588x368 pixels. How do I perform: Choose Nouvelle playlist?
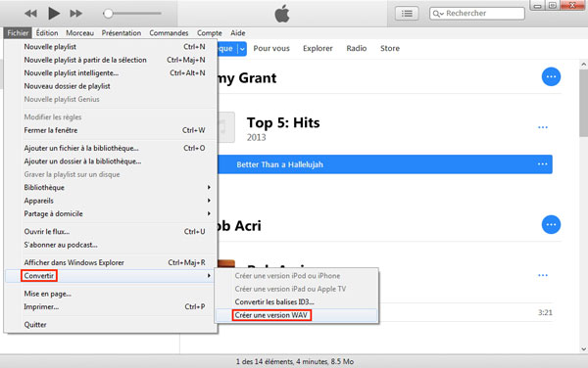(111, 47)
